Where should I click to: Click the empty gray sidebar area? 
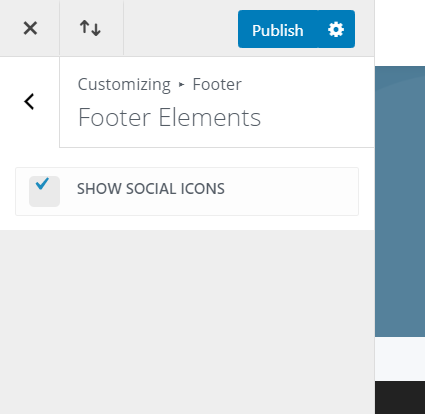pos(187,322)
